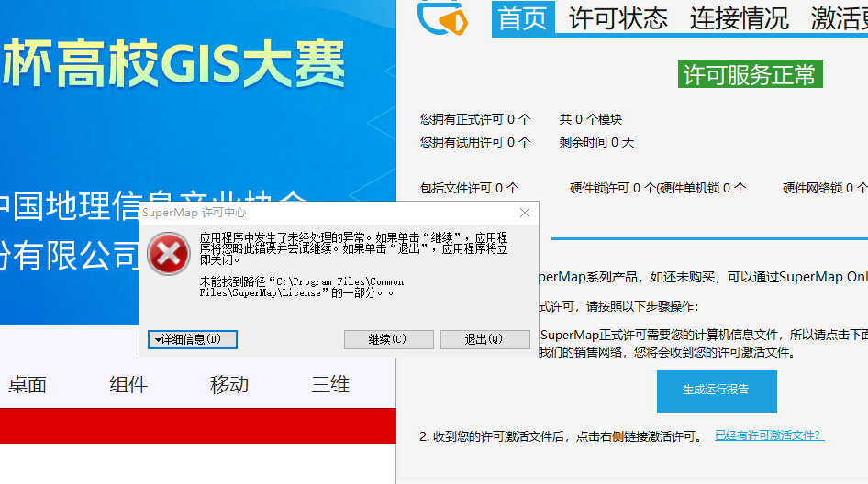The width and height of the screenshot is (868, 484).
Task: Click 退出(Q) to quit the application
Action: coord(485,340)
